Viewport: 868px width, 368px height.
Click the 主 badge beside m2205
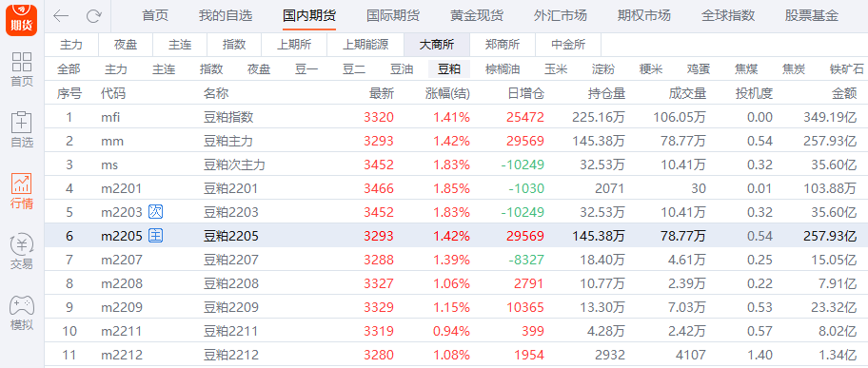pos(155,236)
